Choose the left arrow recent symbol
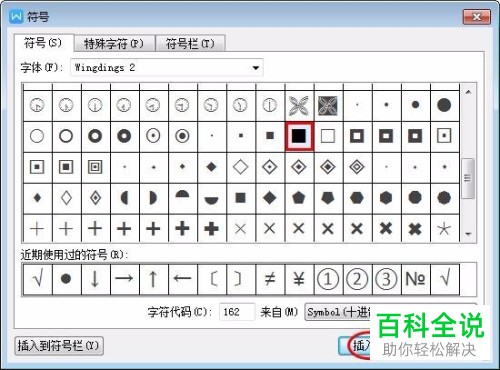Viewport: 500px width, 370px height. (x=182, y=279)
